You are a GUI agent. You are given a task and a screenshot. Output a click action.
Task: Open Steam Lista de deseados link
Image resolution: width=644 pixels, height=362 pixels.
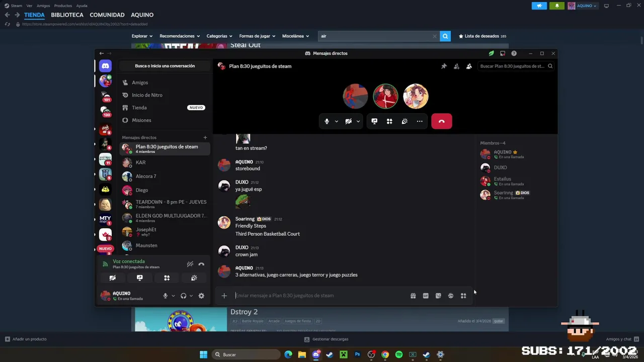point(482,36)
